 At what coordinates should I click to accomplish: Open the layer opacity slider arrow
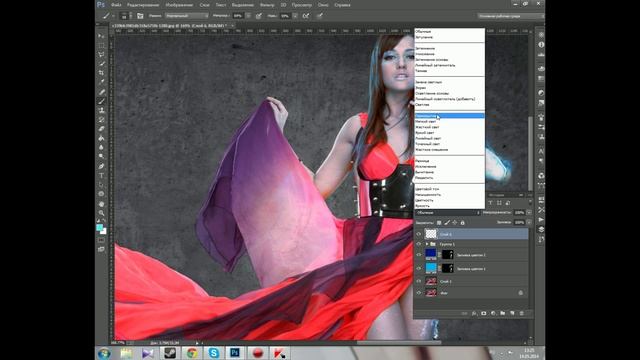(x=529, y=213)
